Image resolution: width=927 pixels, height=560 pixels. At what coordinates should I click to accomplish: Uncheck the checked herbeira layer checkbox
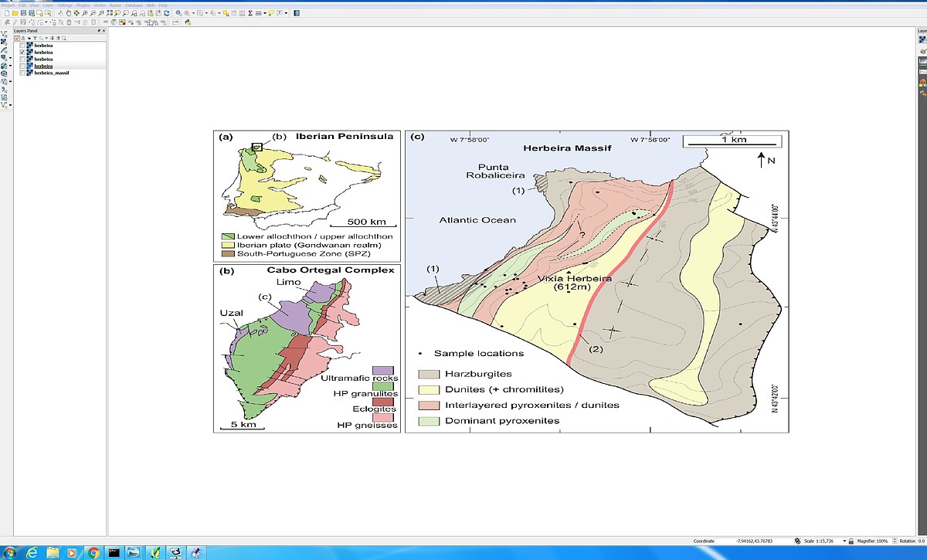click(22, 53)
